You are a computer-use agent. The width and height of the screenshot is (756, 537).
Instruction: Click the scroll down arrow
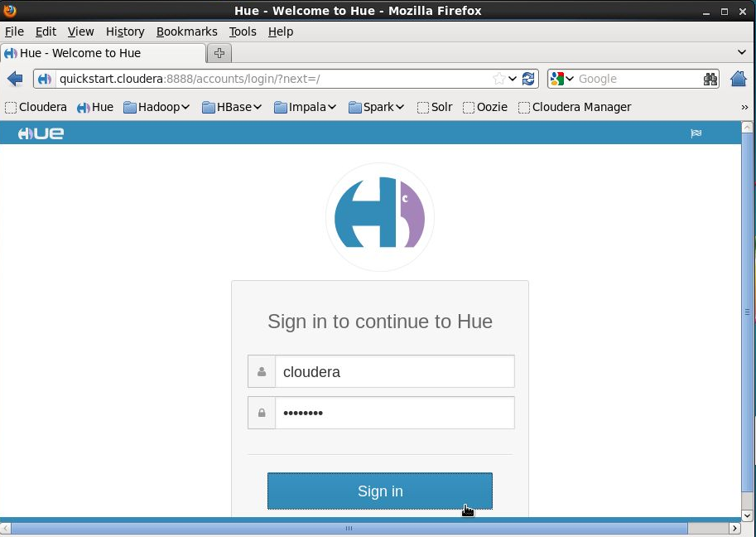pyautogui.click(x=747, y=515)
